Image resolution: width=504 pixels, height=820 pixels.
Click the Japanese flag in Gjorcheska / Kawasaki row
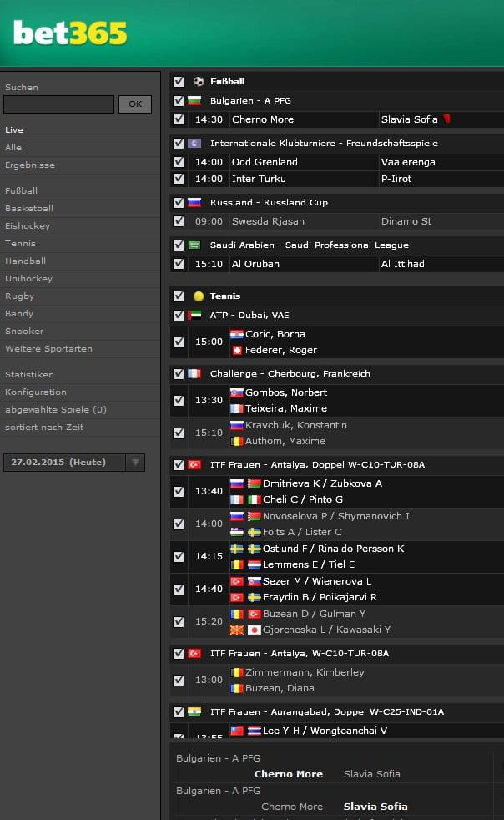(x=255, y=630)
